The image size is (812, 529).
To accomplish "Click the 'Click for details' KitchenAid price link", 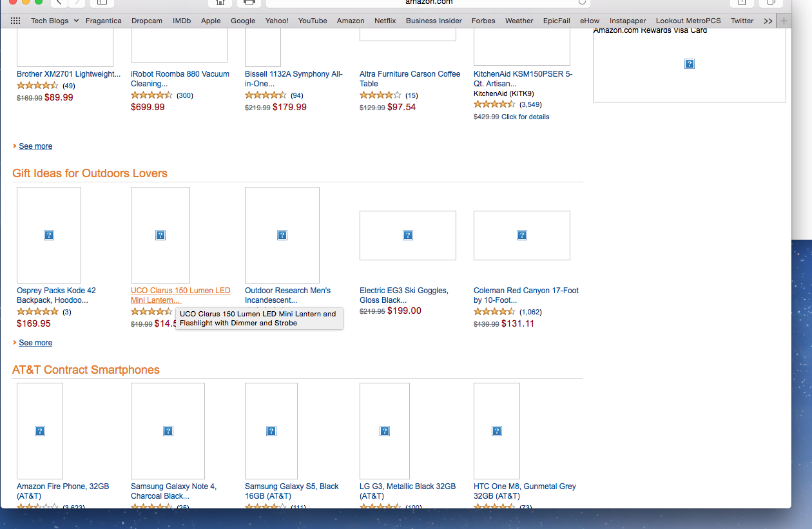I will [525, 117].
